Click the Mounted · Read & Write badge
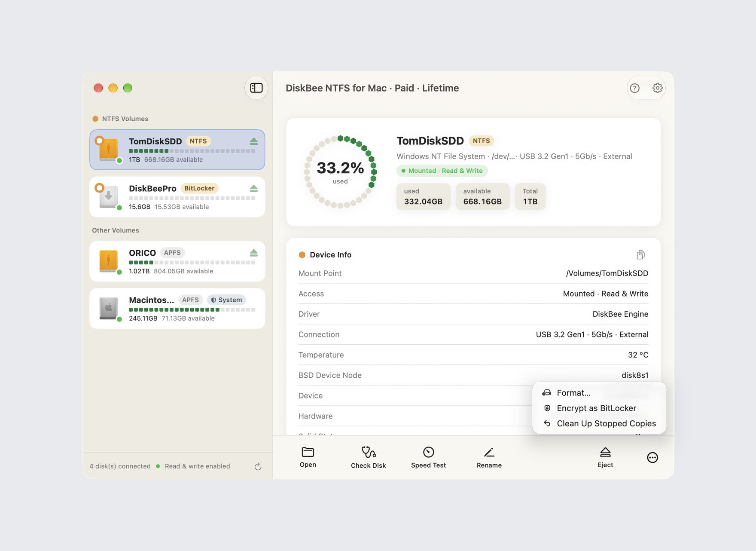This screenshot has height=551, width=756. pyautogui.click(x=442, y=171)
